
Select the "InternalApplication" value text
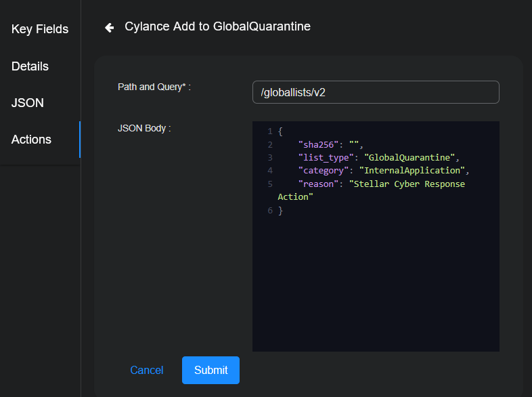413,171
